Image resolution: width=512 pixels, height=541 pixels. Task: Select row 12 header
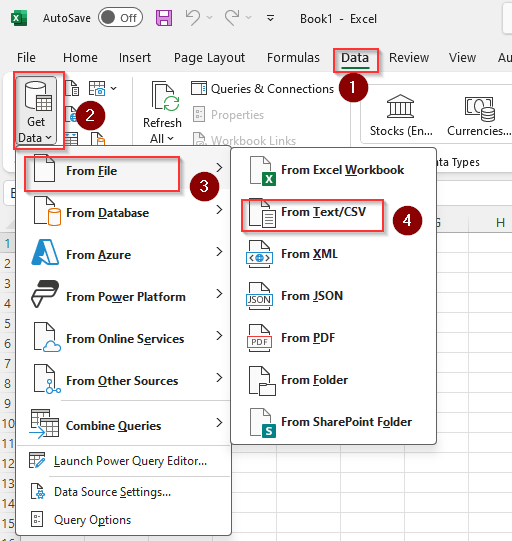(x=8, y=463)
